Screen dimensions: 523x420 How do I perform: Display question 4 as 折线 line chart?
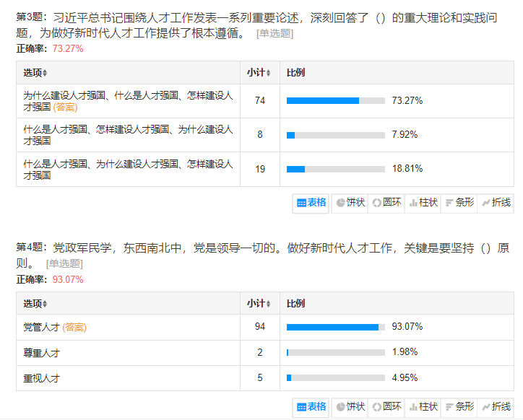point(496,407)
